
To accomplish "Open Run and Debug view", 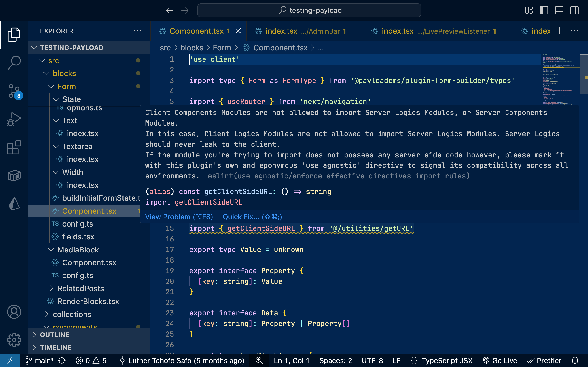I will pyautogui.click(x=14, y=119).
